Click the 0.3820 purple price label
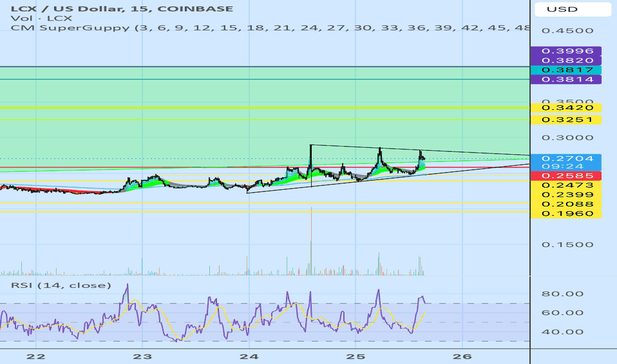The image size is (617, 364). 566,60
